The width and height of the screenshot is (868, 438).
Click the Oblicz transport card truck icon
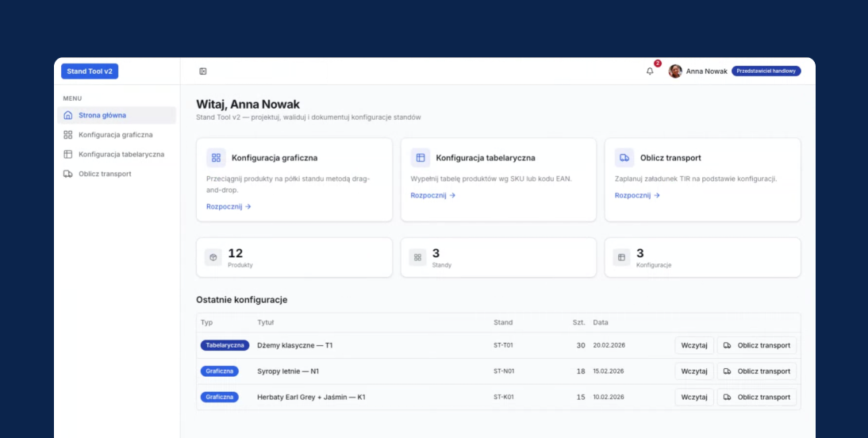[x=624, y=158]
